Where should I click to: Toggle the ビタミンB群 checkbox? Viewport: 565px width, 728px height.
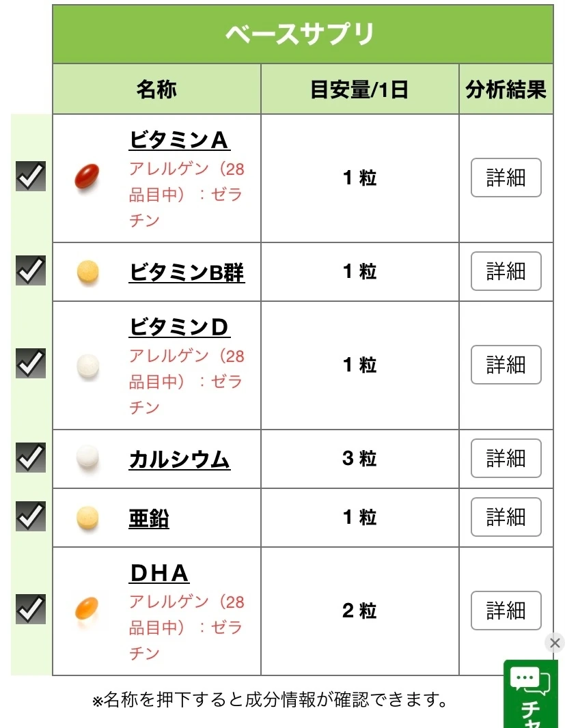31,271
